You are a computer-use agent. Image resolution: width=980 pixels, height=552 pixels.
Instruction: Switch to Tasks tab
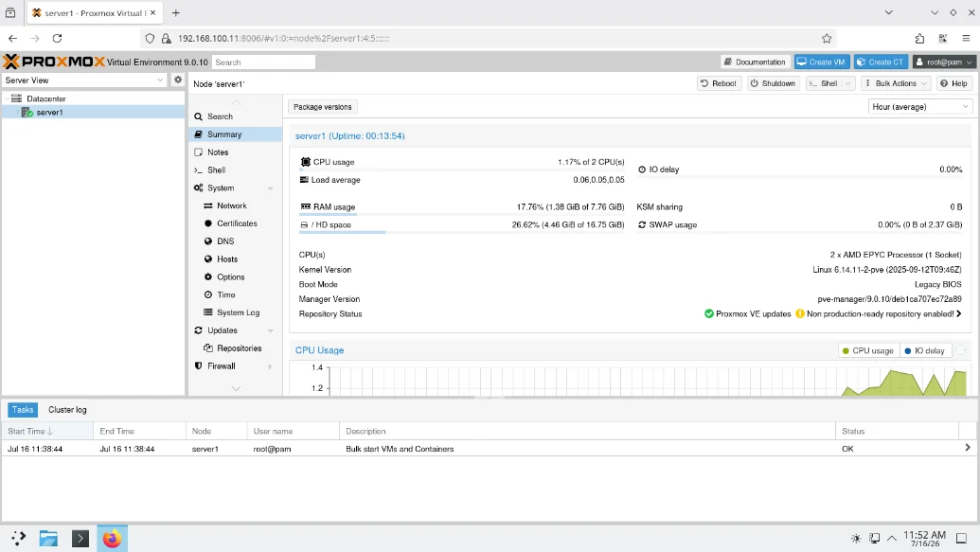coord(23,409)
